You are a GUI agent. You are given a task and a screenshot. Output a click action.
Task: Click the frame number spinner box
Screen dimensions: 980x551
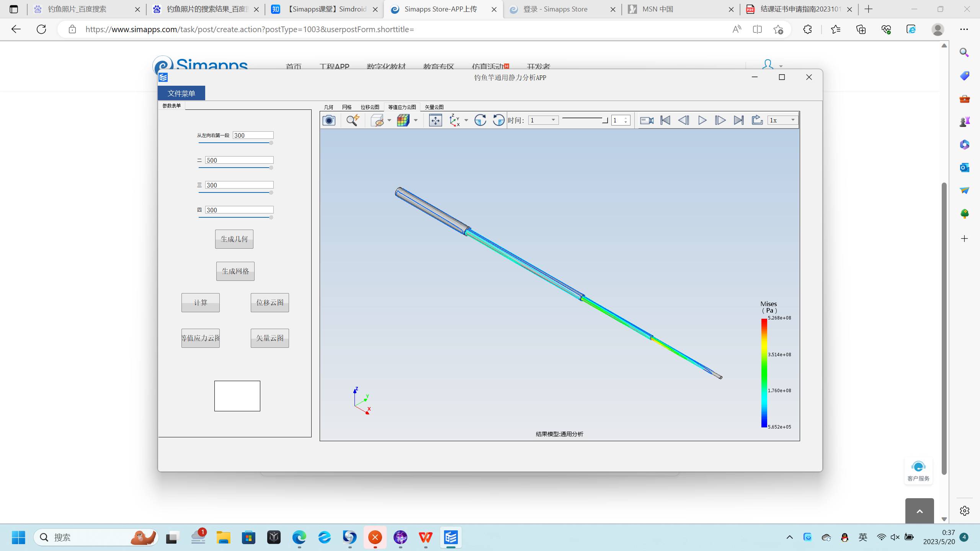(621, 120)
